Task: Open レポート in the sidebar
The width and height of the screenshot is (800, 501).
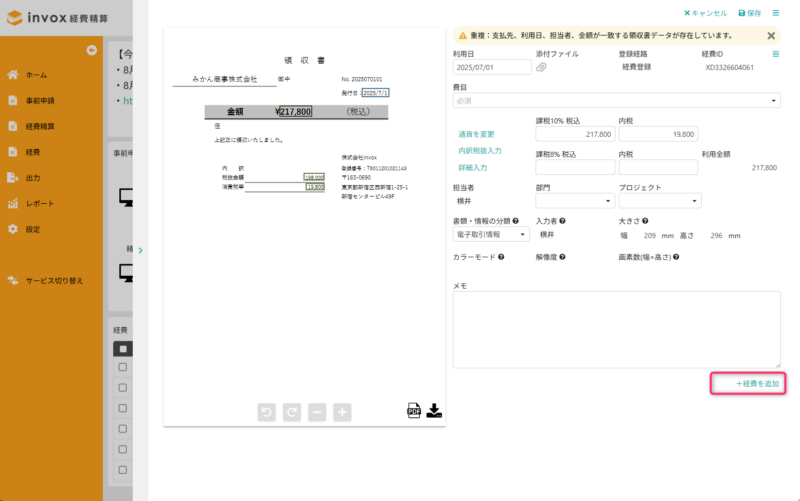Action: click(40, 203)
